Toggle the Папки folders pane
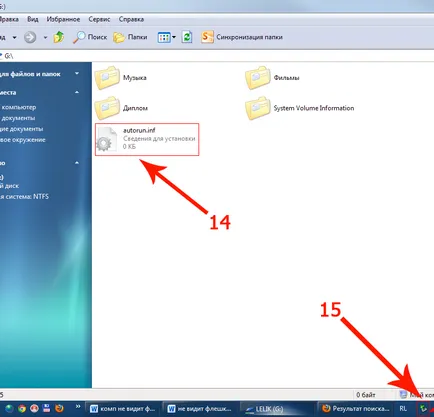 [130, 37]
